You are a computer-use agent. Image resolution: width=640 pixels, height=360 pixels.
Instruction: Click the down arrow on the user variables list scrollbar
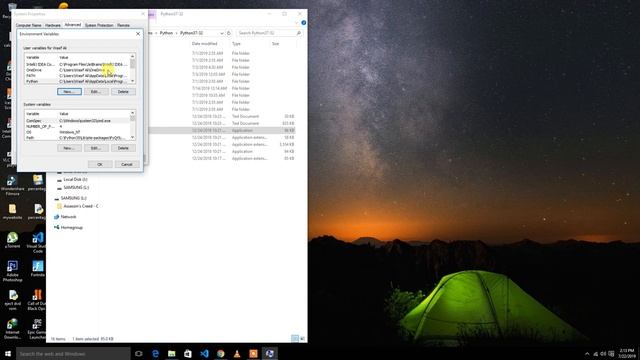point(132,81)
